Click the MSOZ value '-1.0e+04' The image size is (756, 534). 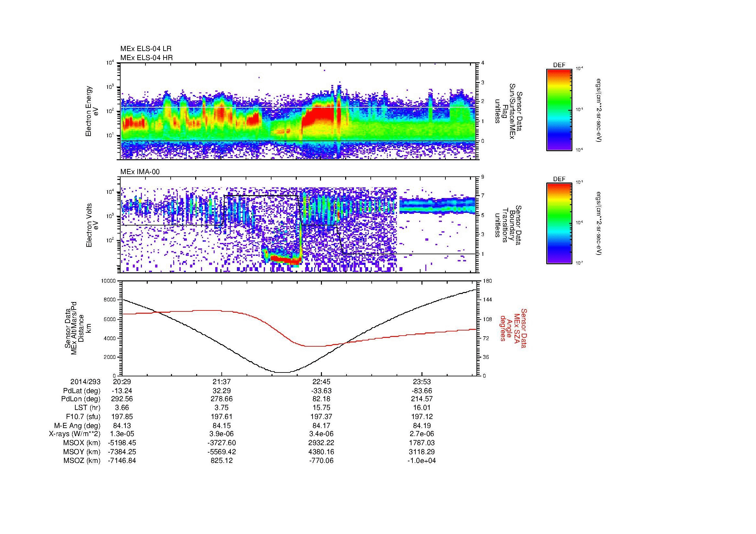[x=422, y=461]
